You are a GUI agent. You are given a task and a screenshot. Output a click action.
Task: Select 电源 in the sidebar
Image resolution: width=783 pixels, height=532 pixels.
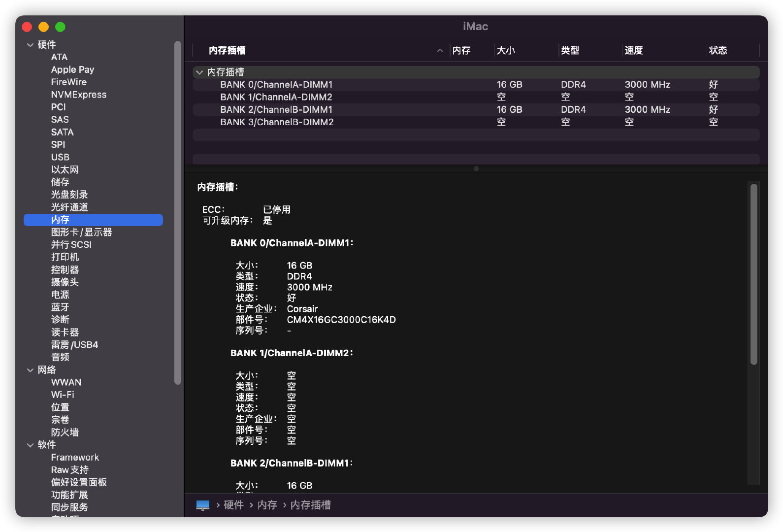coord(60,295)
